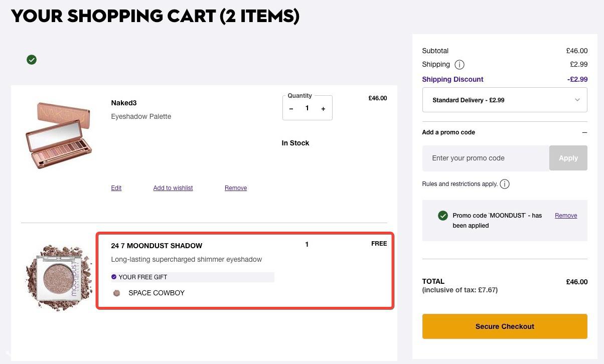Open the Standard Delivery dropdown
This screenshot has height=364, width=604.
click(x=505, y=100)
